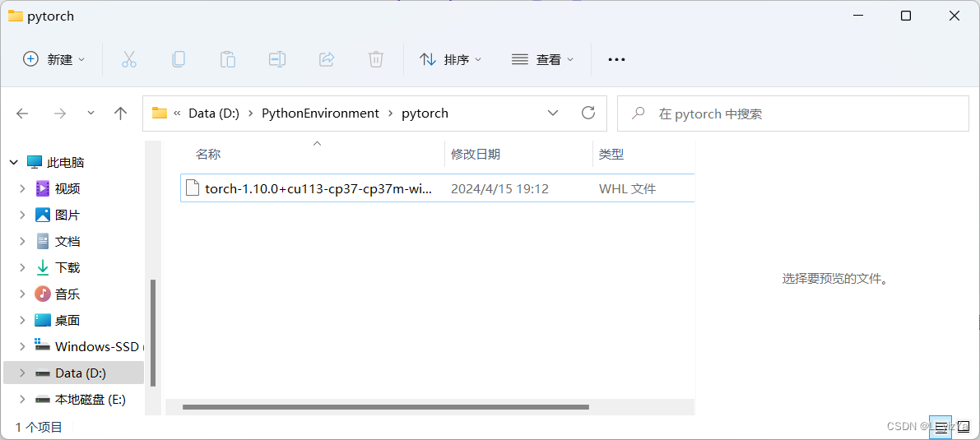Go forward with the right arrow
Screen dimensions: 980x440
click(60, 113)
